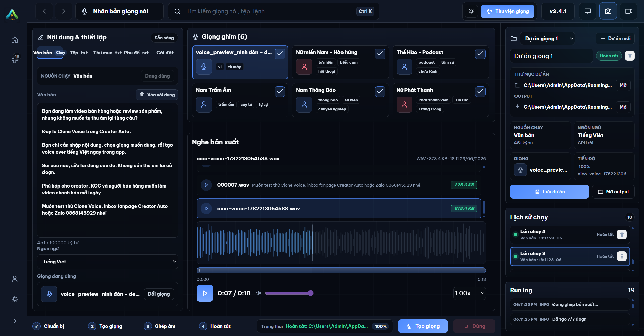Click the Dự án mới button

click(x=615, y=38)
